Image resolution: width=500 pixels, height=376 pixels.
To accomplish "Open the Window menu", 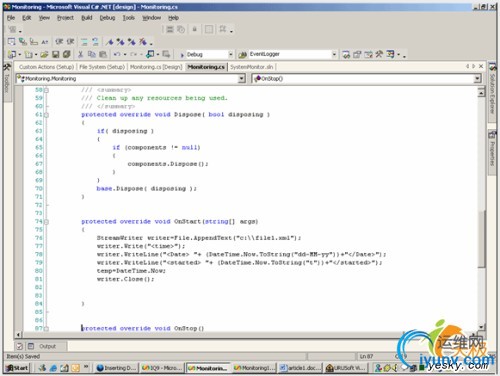I will tap(152, 18).
